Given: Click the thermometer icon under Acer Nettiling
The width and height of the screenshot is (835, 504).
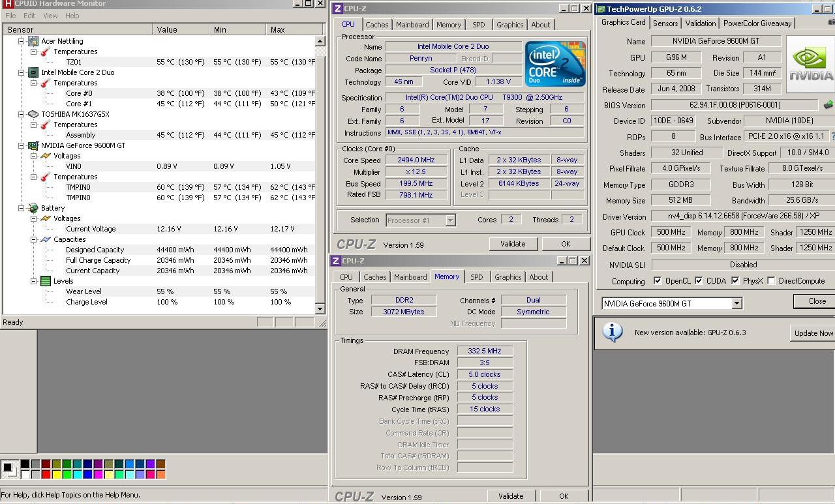Looking at the screenshot, I should tap(45, 52).
